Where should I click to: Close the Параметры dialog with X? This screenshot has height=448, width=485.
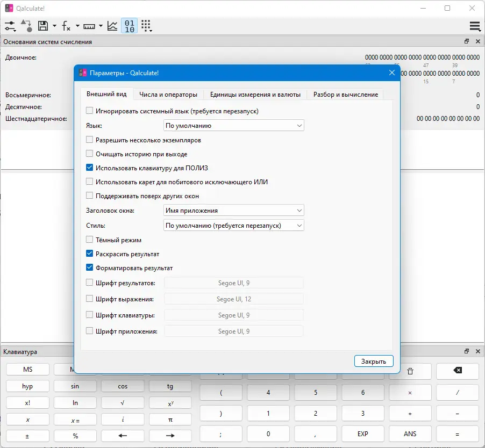[x=392, y=73]
